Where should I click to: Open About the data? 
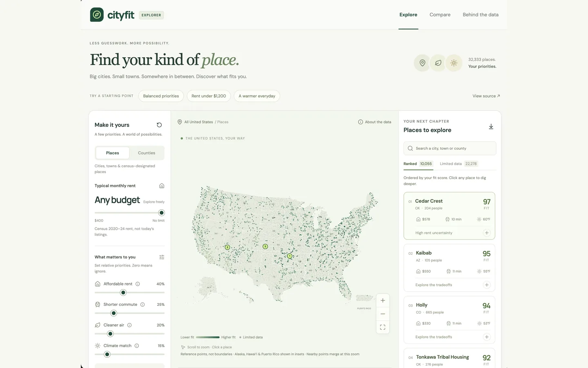pos(374,122)
